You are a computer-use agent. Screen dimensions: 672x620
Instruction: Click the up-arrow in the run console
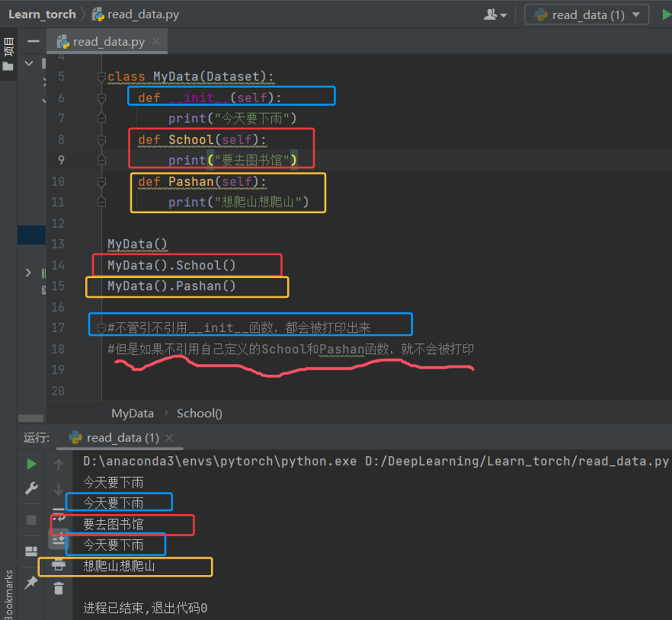(58, 465)
